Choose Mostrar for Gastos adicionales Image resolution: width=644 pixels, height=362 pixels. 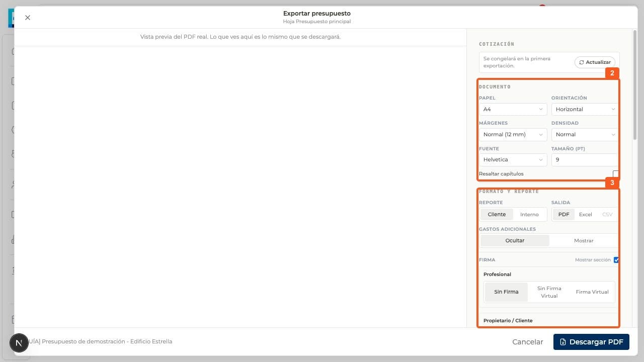pyautogui.click(x=584, y=240)
